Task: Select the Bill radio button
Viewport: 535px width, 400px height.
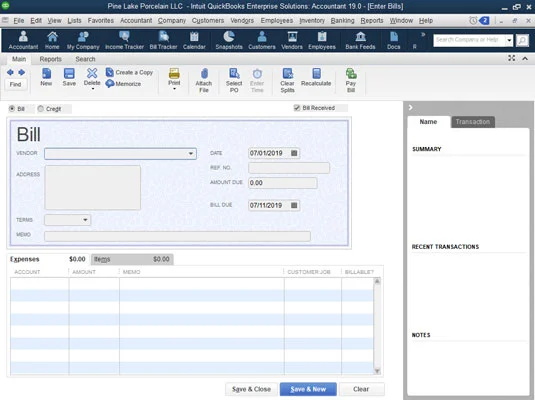Action: tap(12, 109)
